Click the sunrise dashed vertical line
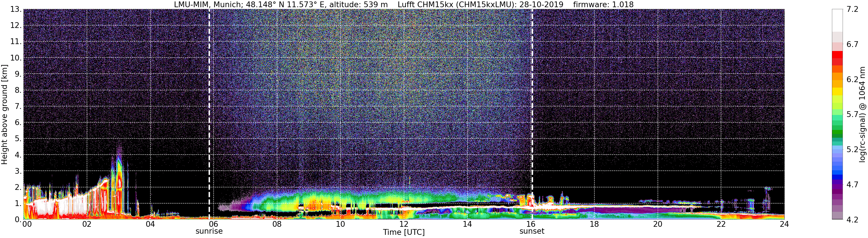The image size is (868, 238). [209, 114]
